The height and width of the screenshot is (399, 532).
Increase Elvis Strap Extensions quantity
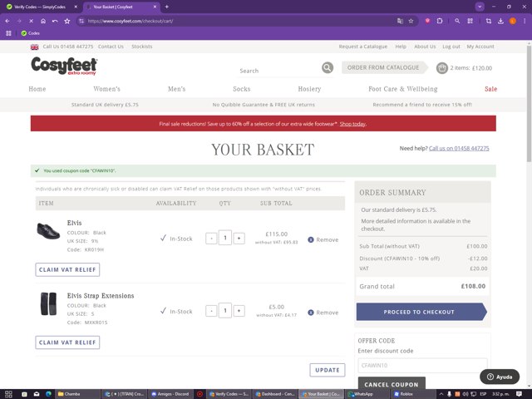pyautogui.click(x=239, y=311)
